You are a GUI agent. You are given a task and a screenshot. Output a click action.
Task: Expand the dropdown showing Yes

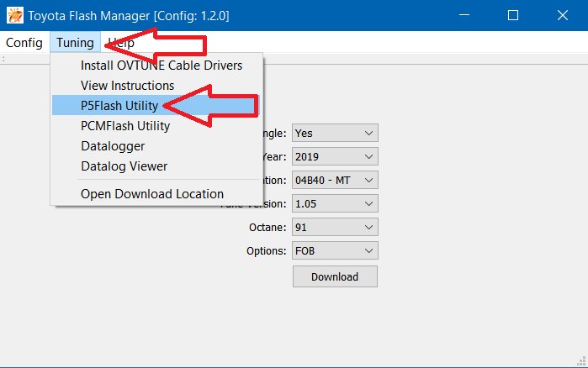(335, 133)
